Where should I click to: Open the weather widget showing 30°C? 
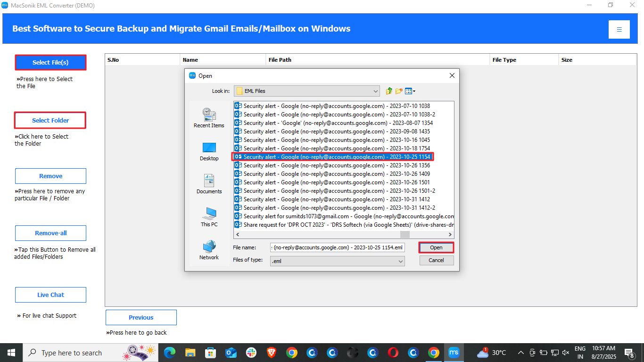pos(491,353)
